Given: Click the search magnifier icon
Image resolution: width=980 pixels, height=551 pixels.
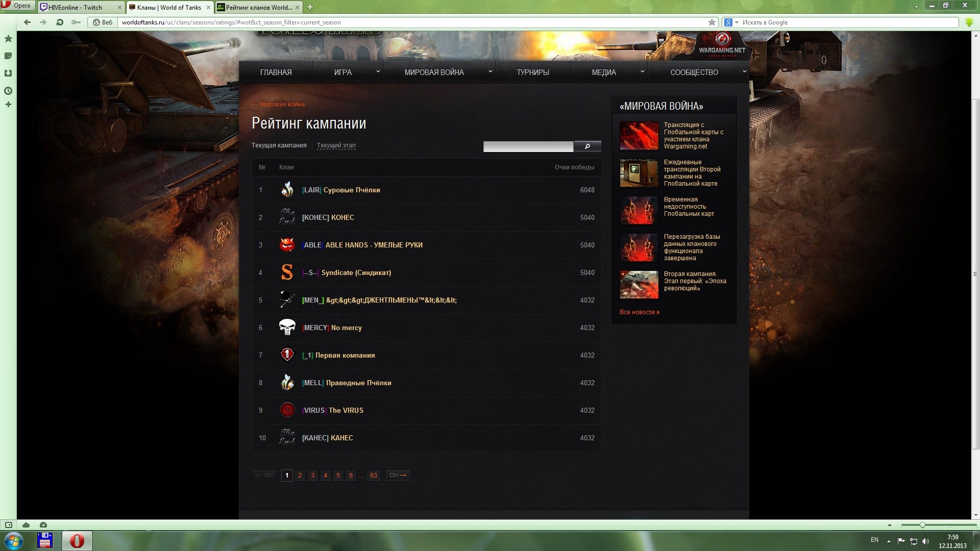Looking at the screenshot, I should tap(587, 146).
